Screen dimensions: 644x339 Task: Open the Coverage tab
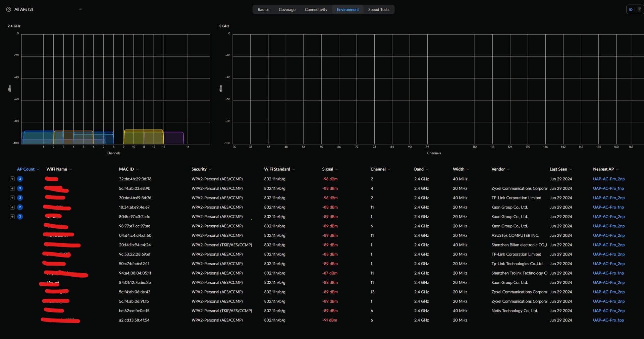(287, 10)
